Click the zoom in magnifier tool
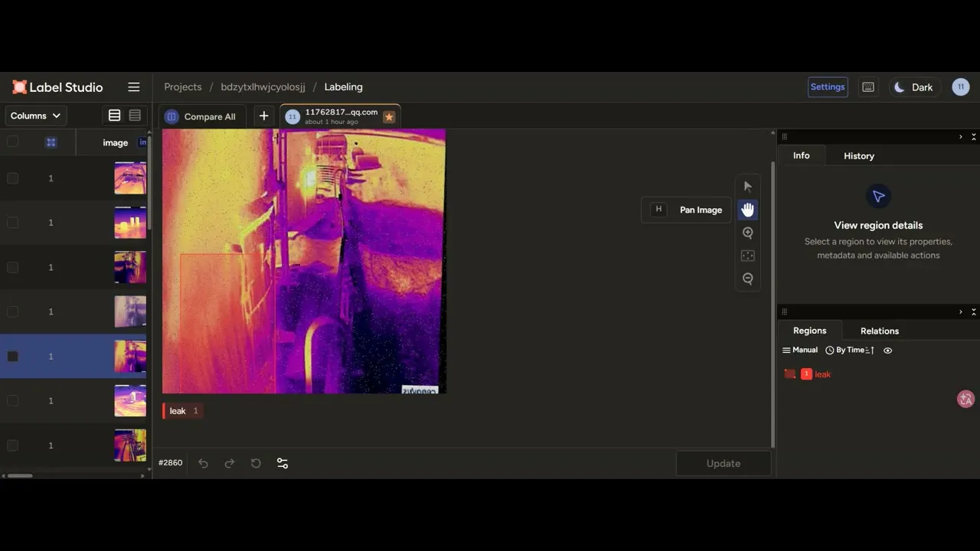 tap(748, 233)
